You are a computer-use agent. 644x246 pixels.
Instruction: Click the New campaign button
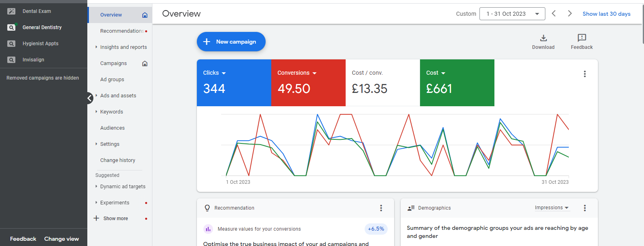[231, 42]
